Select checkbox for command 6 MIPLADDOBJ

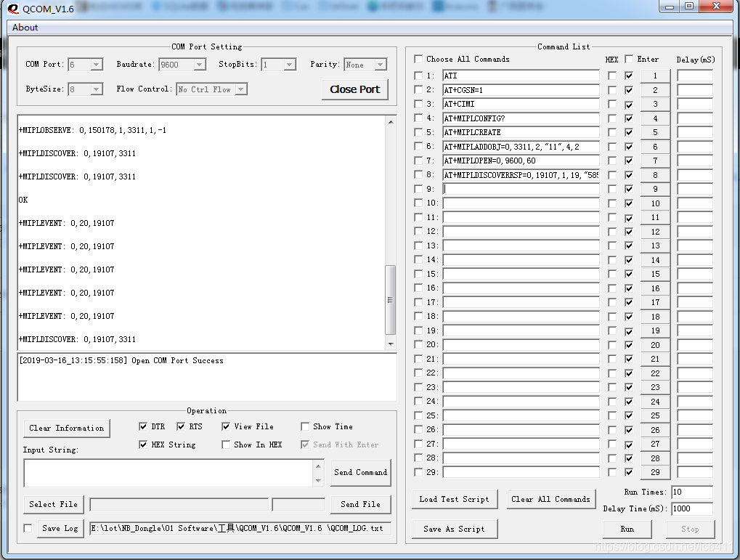(418, 147)
